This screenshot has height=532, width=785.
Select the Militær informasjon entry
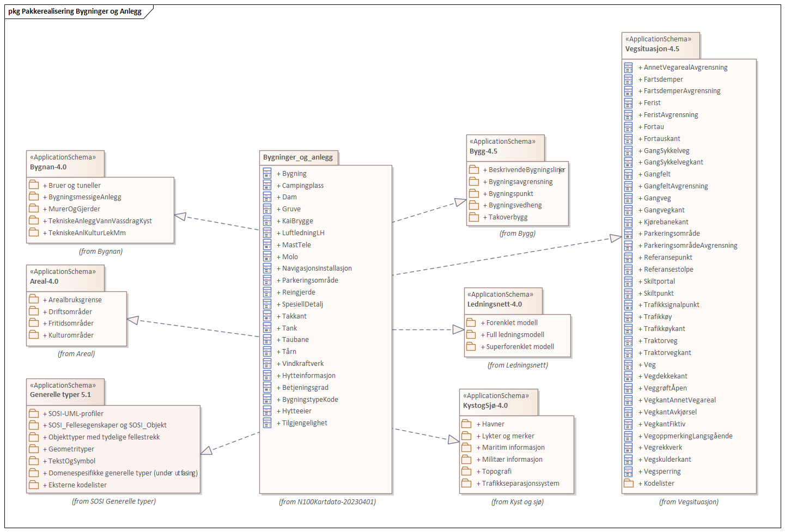point(509,459)
